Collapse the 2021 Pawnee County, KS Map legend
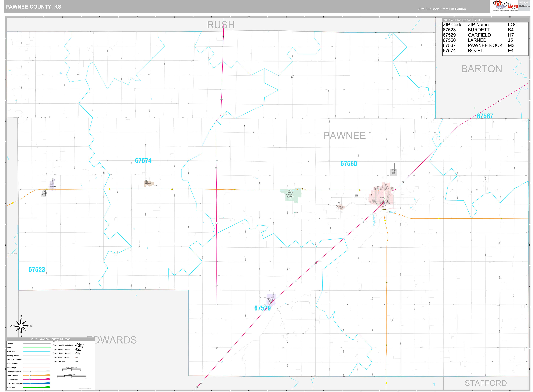533x392 pixels. [51, 339]
